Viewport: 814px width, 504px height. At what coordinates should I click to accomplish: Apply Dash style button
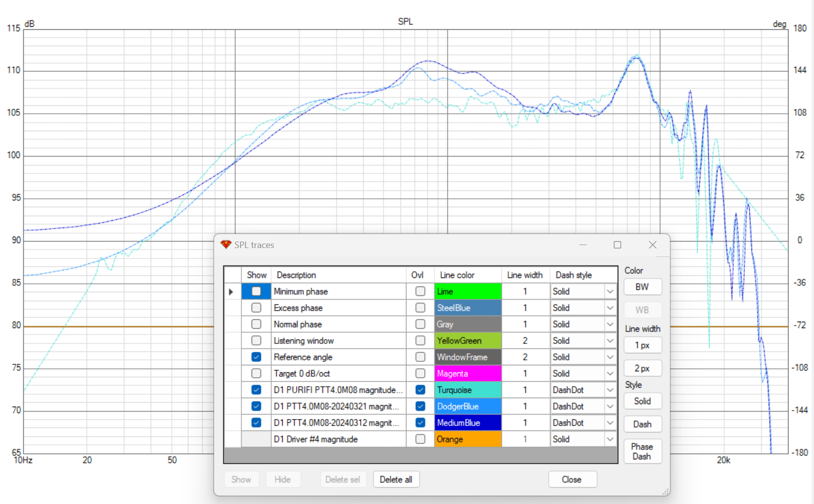(642, 424)
